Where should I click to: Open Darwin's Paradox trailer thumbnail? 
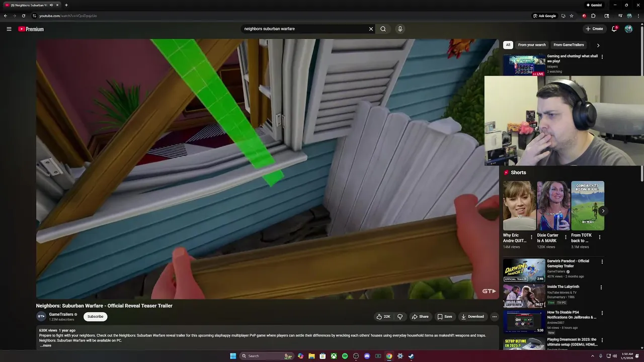[524, 270]
